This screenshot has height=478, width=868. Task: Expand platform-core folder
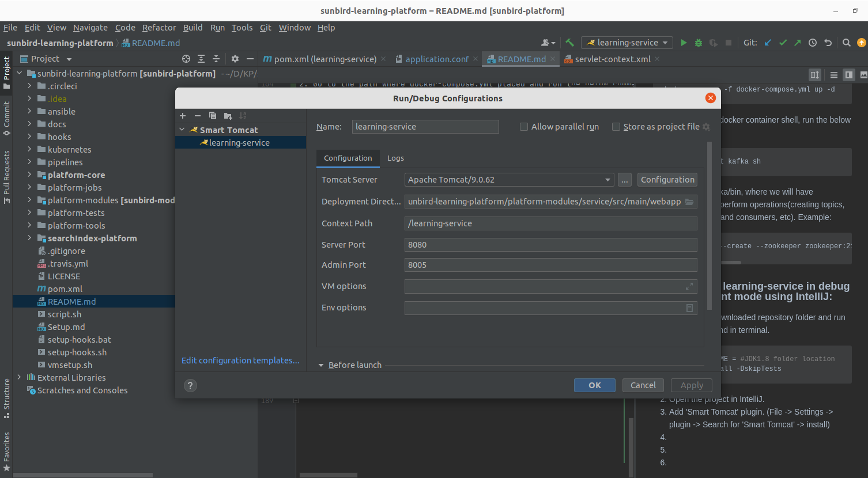click(29, 175)
